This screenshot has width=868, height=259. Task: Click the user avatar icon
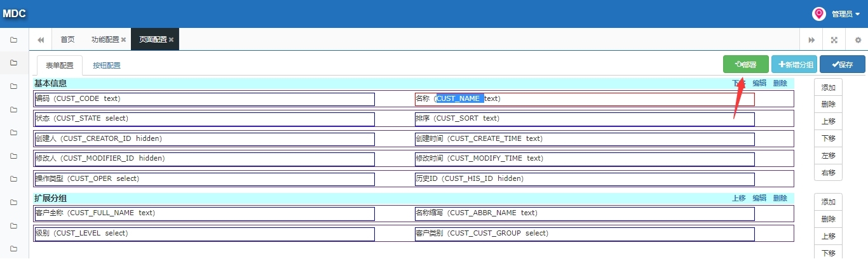coord(819,13)
